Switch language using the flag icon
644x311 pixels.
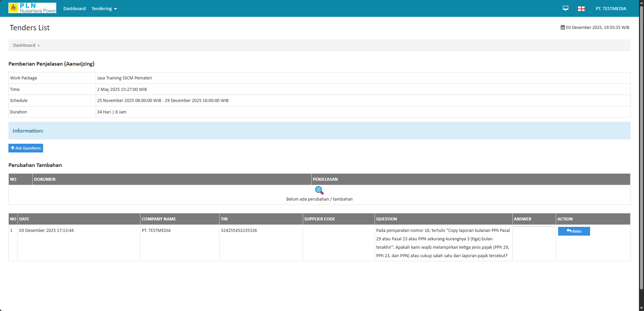click(581, 9)
